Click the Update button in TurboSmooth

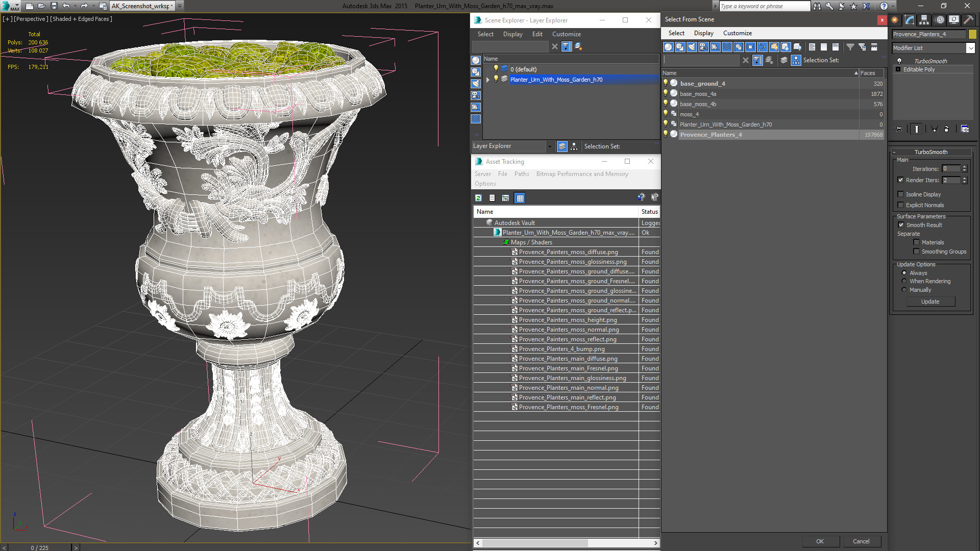(x=930, y=302)
